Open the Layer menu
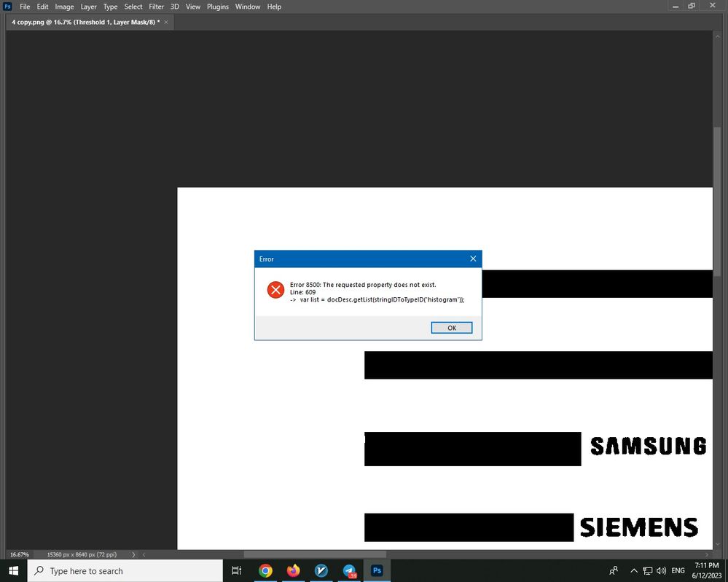This screenshot has height=582, width=728. [89, 7]
